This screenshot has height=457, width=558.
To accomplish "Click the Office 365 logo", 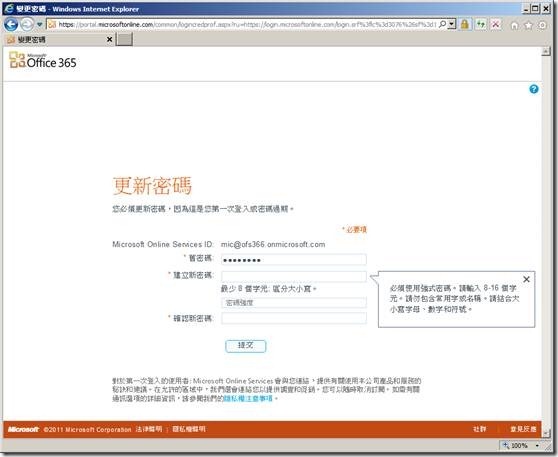I will [43, 60].
